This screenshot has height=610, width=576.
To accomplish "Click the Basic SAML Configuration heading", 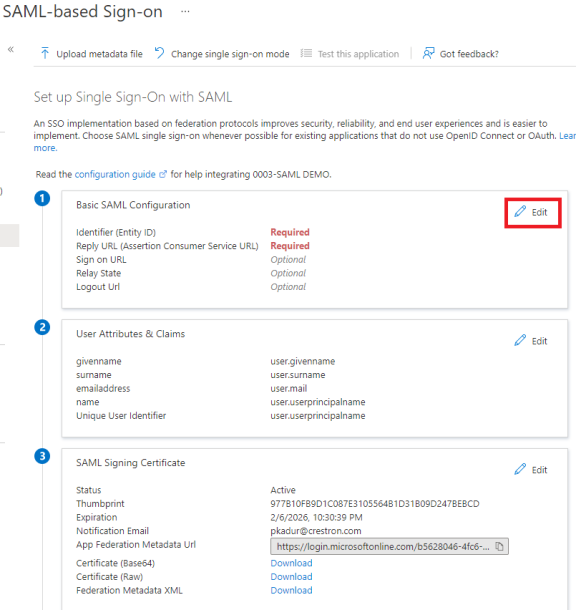I will point(133,205).
